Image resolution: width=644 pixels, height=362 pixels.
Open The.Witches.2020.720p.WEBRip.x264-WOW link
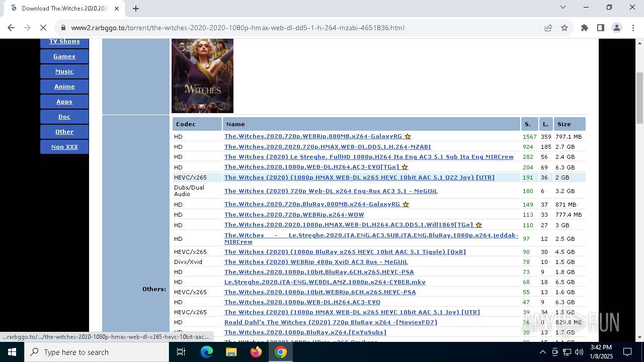click(294, 215)
